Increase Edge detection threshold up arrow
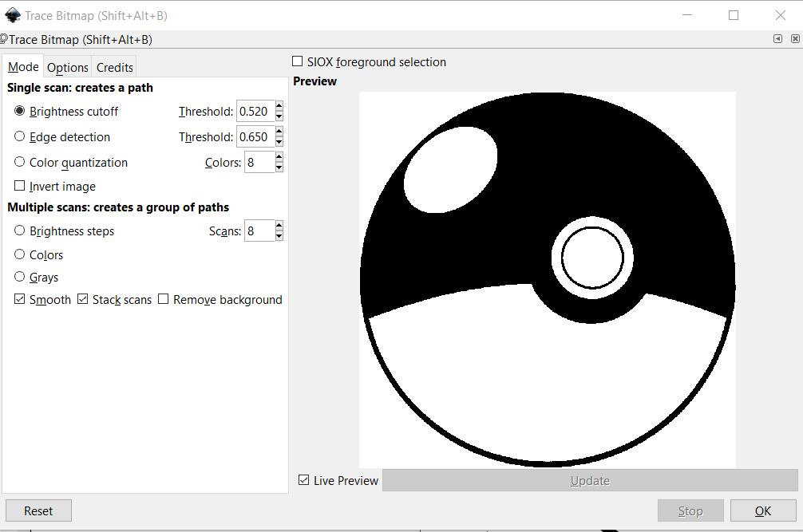This screenshot has width=803, height=532. [x=279, y=132]
